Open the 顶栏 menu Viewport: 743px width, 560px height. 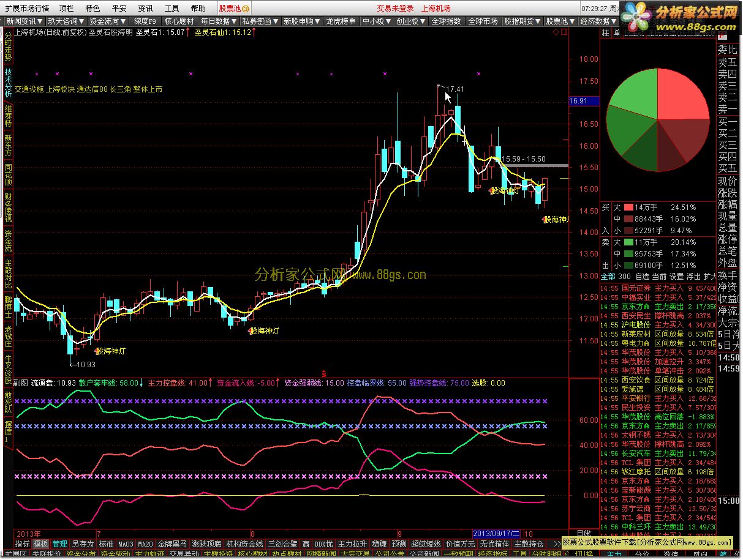(x=66, y=8)
